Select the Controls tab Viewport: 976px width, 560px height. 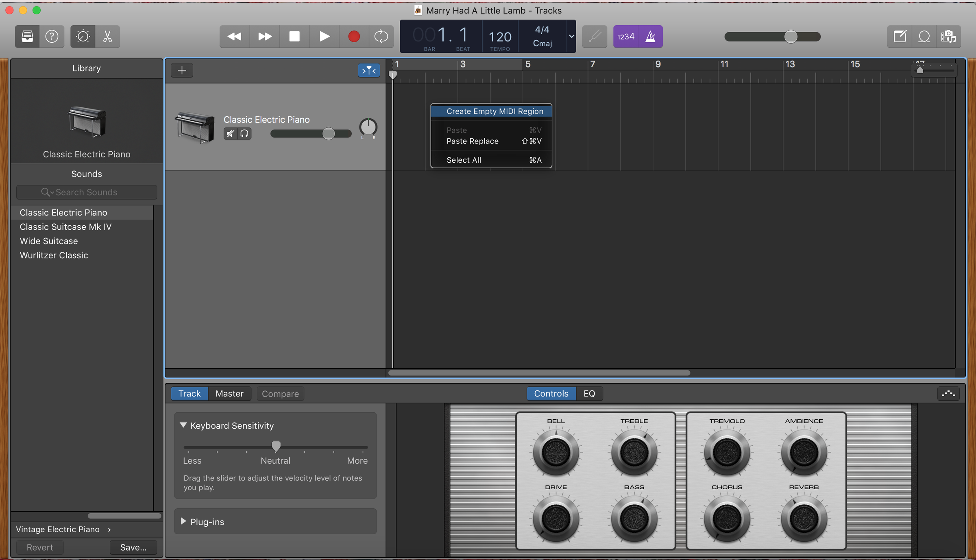coord(551,393)
